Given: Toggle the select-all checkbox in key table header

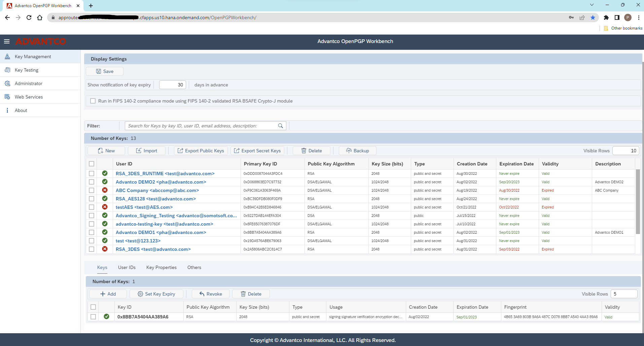Looking at the screenshot, I should click(x=92, y=164).
